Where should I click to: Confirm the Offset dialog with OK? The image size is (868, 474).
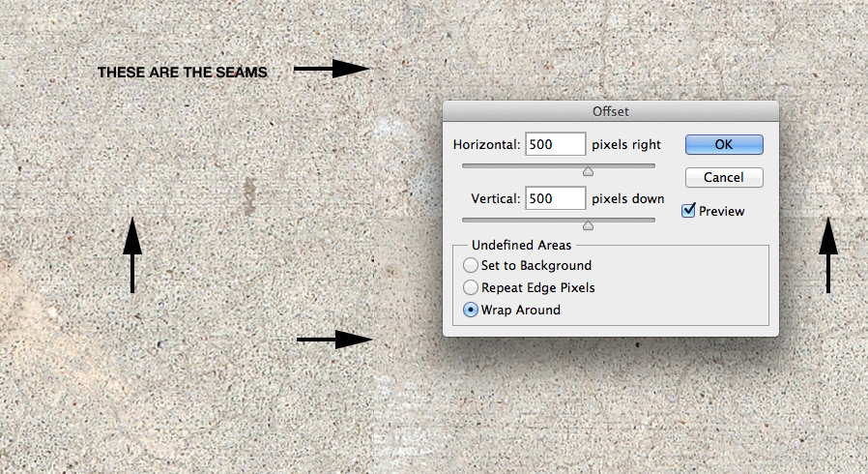[x=724, y=144]
